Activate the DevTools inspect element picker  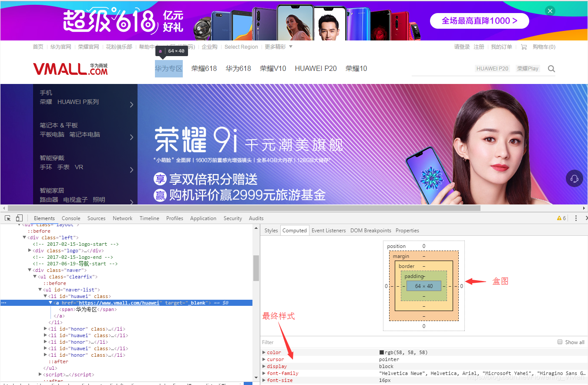8,218
